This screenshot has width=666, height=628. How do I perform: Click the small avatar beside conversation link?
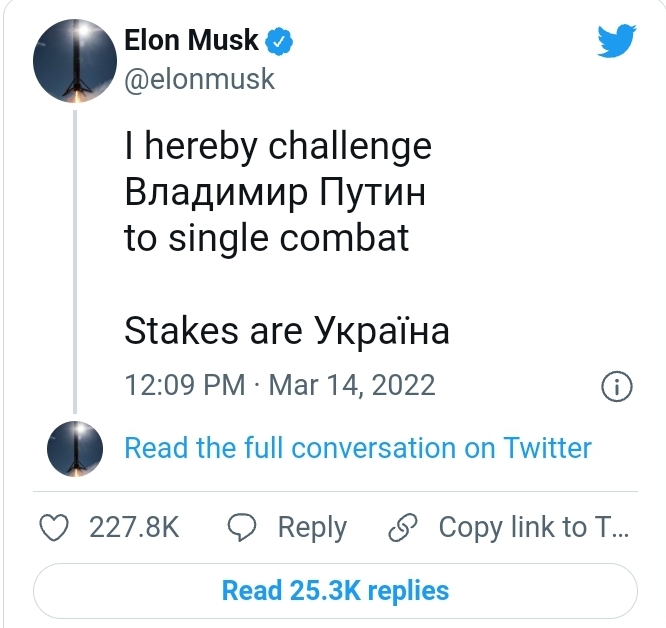[76, 447]
